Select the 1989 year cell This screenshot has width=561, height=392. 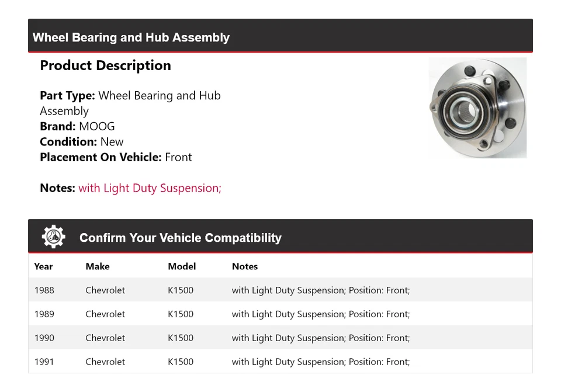(x=44, y=314)
